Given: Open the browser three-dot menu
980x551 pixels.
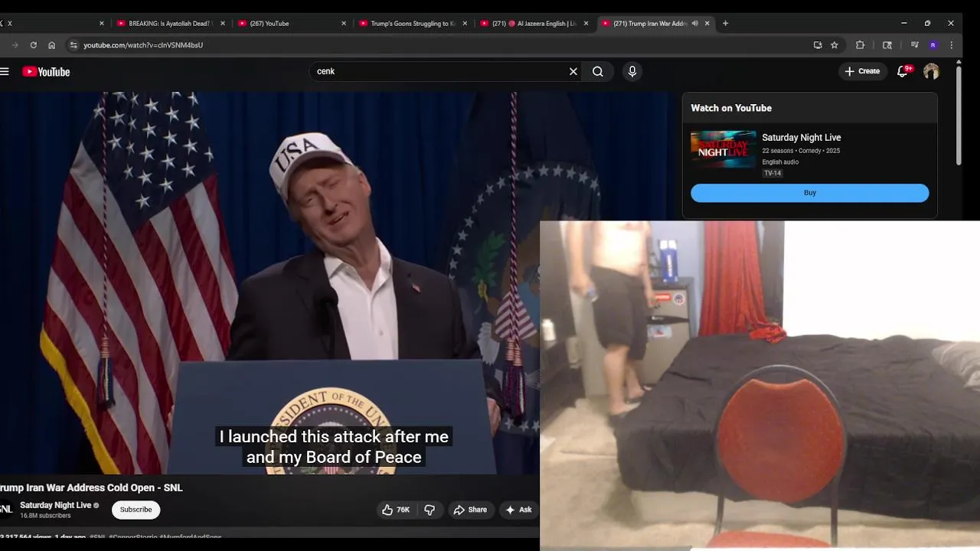Looking at the screenshot, I should tap(951, 45).
